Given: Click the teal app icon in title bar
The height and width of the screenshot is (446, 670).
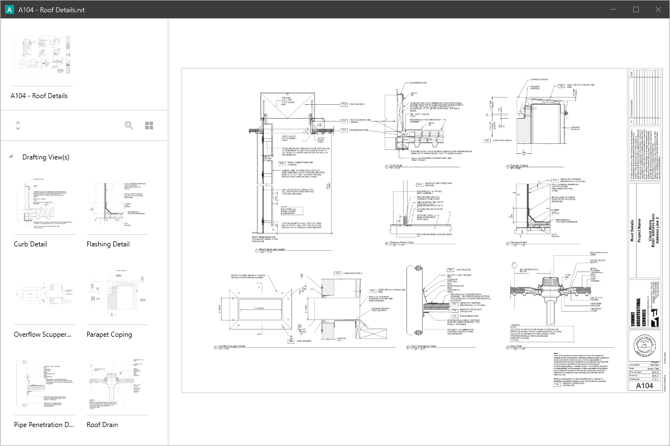Looking at the screenshot, I should point(9,9).
